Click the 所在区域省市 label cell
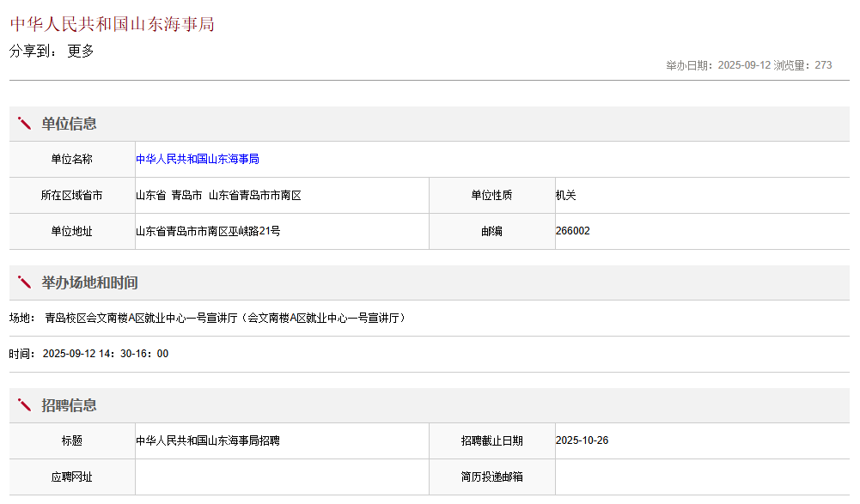Viewport: 860px width, 504px height. click(72, 195)
